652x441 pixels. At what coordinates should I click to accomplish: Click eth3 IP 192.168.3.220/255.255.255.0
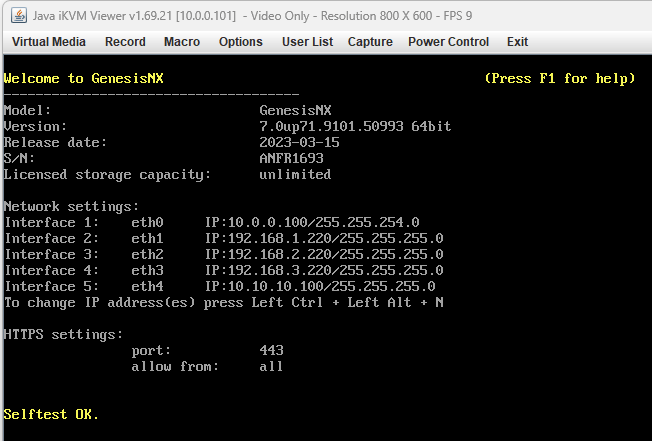[x=324, y=270]
